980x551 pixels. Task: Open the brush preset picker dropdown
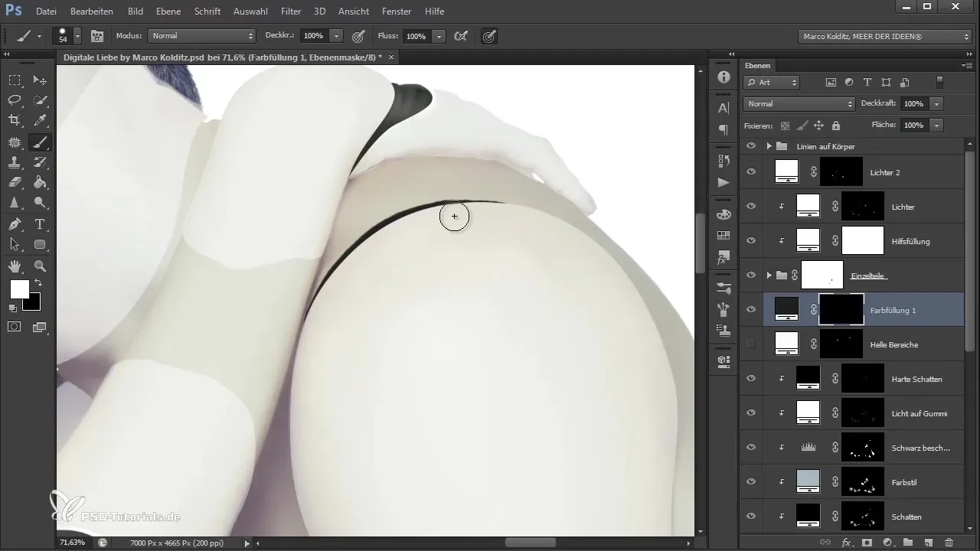point(77,36)
